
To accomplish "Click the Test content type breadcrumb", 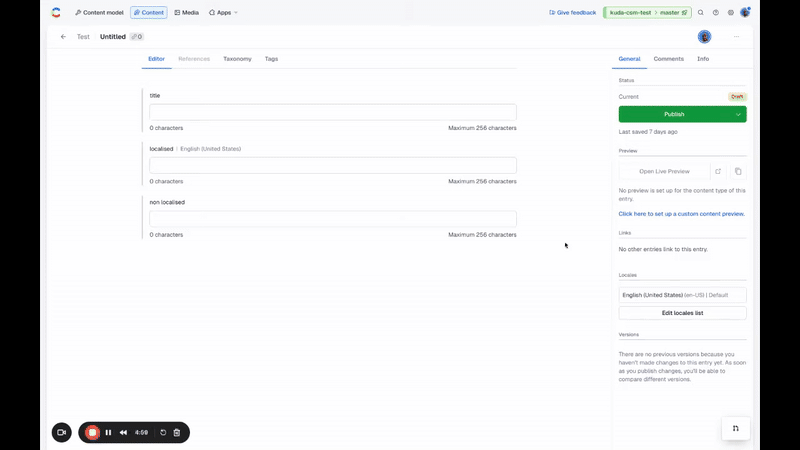I will pos(83,37).
